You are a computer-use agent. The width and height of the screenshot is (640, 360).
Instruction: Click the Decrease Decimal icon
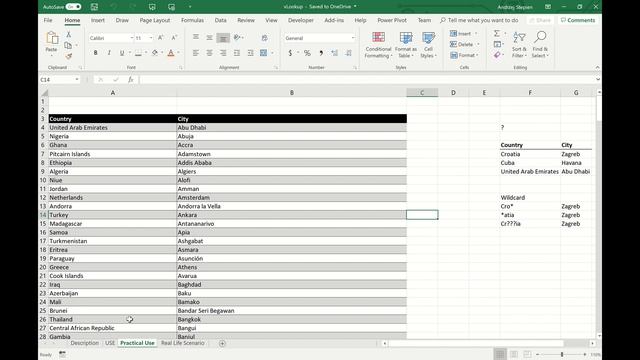pyautogui.click(x=349, y=53)
